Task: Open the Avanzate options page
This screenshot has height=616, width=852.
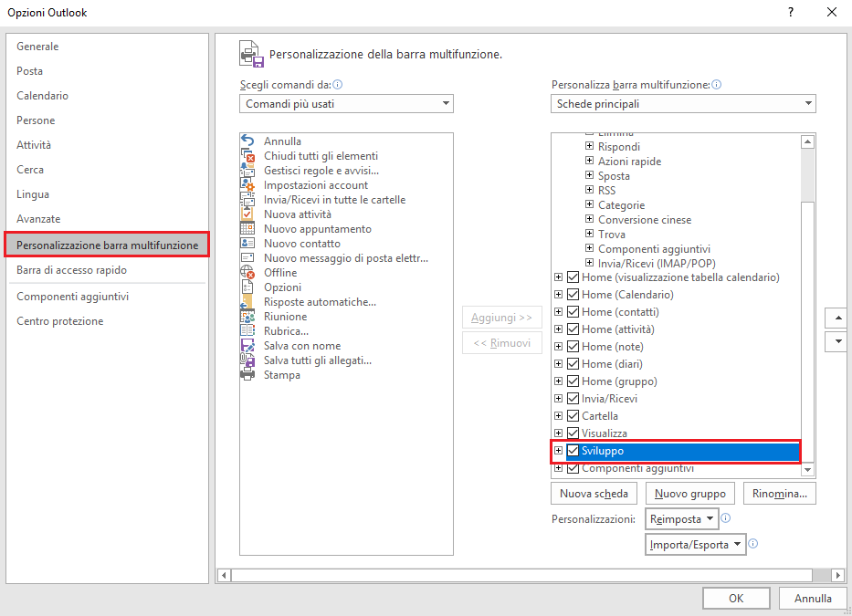Action: 107,219
